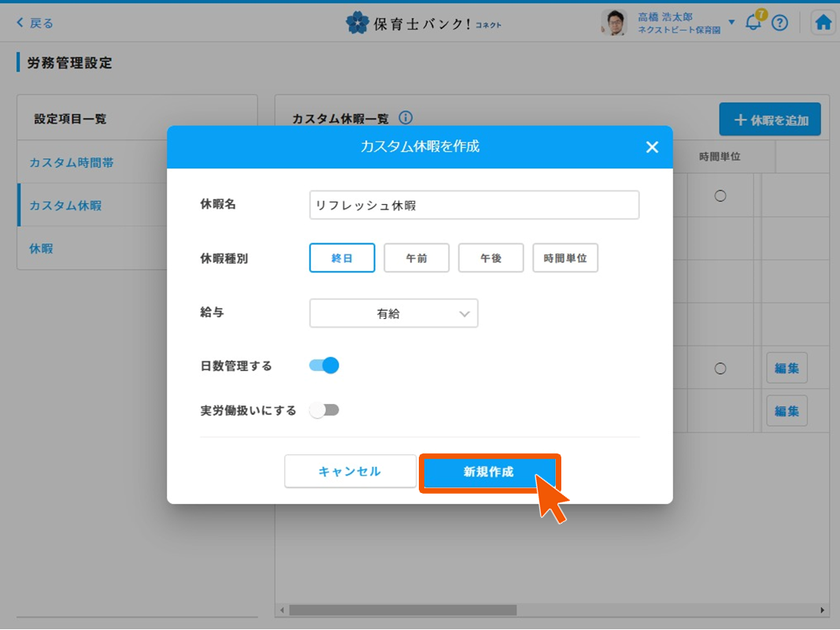Click the キャンセル button
Viewport: 840px width, 630px height.
tap(350, 472)
